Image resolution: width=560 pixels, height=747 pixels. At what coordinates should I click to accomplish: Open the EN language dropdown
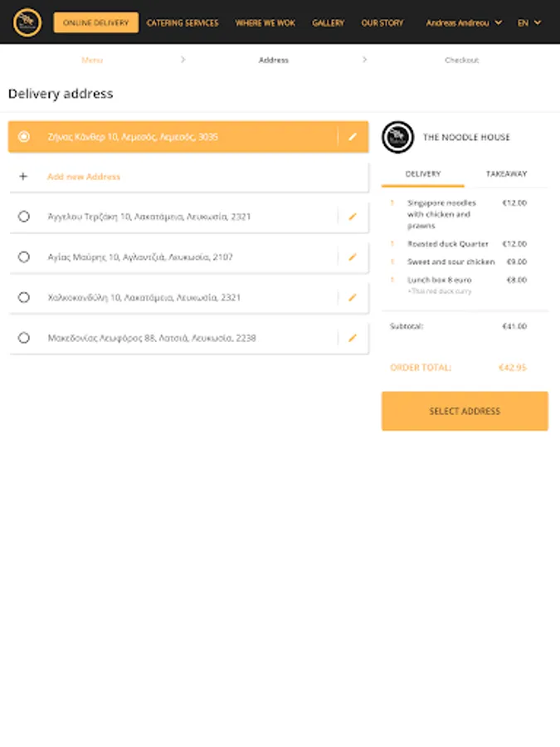click(x=528, y=23)
